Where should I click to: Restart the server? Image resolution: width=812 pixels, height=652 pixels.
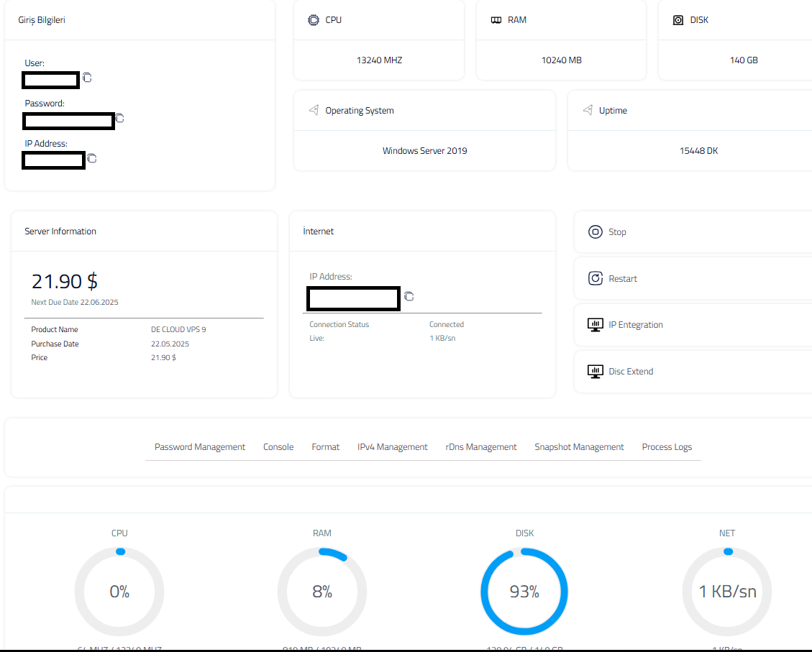pyautogui.click(x=693, y=278)
